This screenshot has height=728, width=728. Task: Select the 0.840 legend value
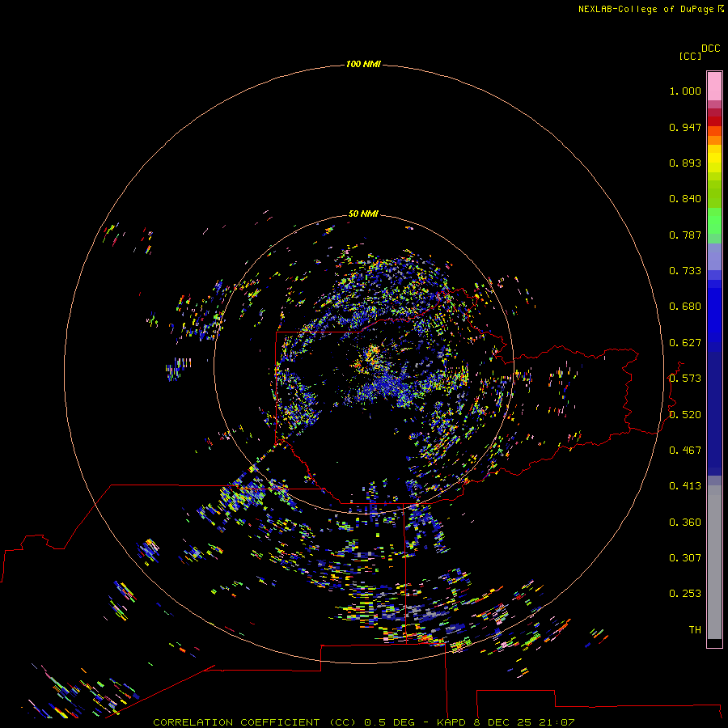(685, 199)
